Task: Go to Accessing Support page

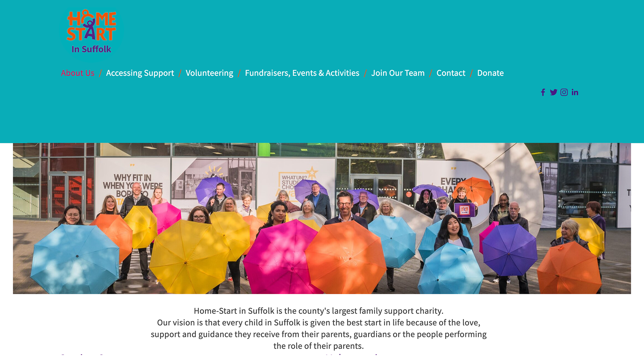Action: click(x=140, y=73)
